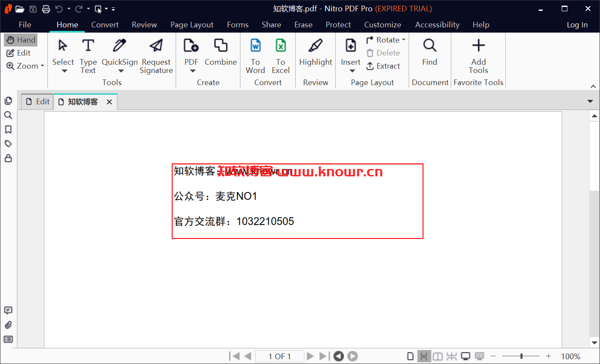Image resolution: width=600 pixels, height=364 pixels.
Task: Open the Share ribbon tab
Action: [x=271, y=25]
